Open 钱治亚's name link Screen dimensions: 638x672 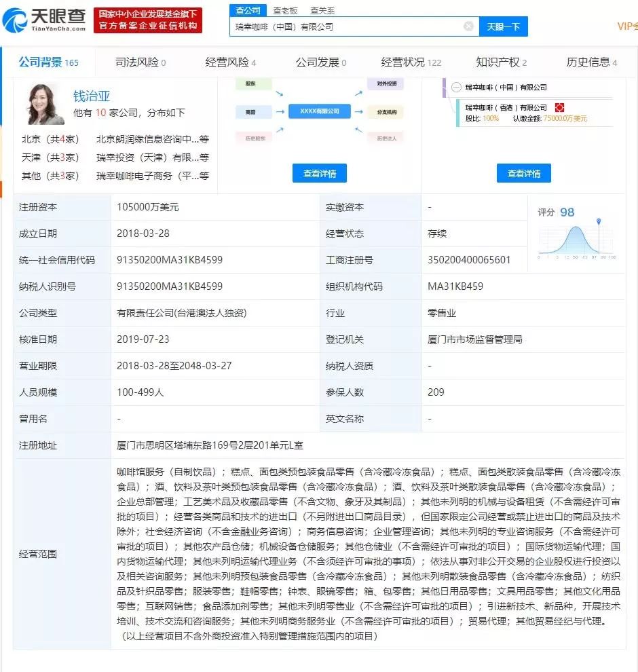coord(92,96)
